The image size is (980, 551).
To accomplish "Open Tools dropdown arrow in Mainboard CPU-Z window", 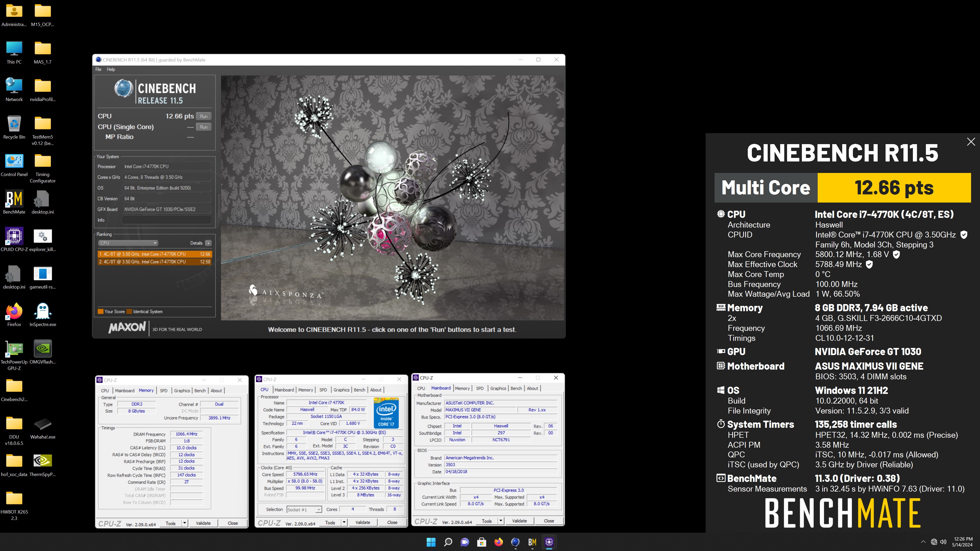I will (x=501, y=521).
